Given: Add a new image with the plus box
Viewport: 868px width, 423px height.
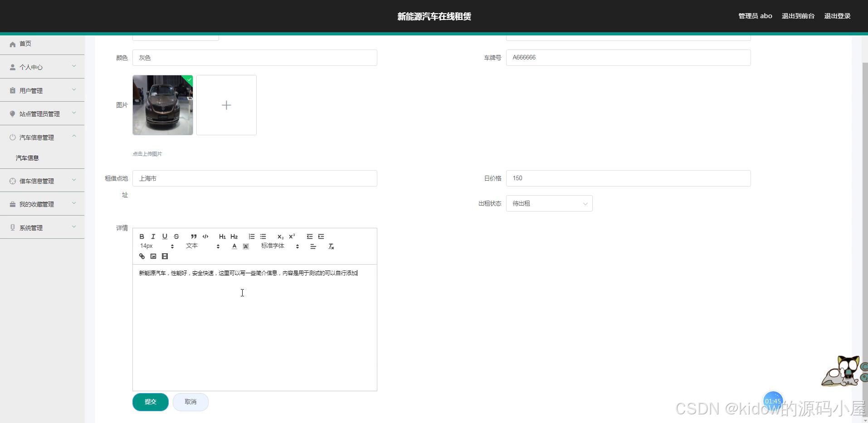Looking at the screenshot, I should tap(226, 105).
